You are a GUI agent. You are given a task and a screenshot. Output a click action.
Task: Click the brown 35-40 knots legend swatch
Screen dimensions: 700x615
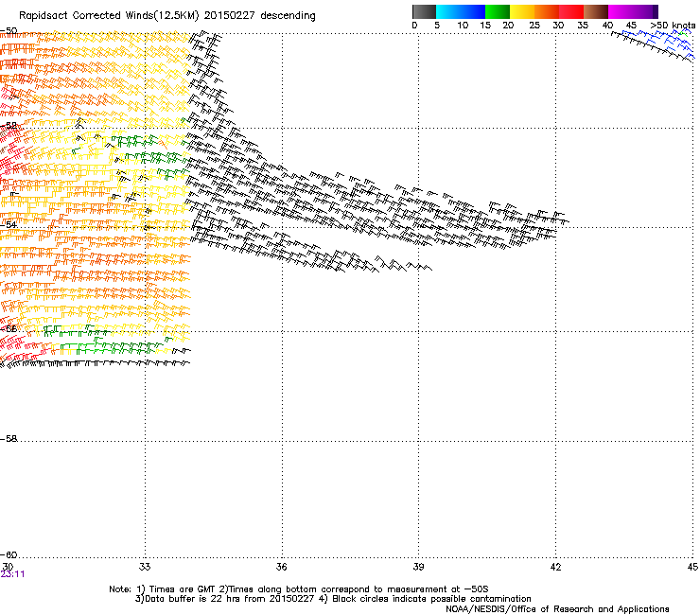[596, 11]
